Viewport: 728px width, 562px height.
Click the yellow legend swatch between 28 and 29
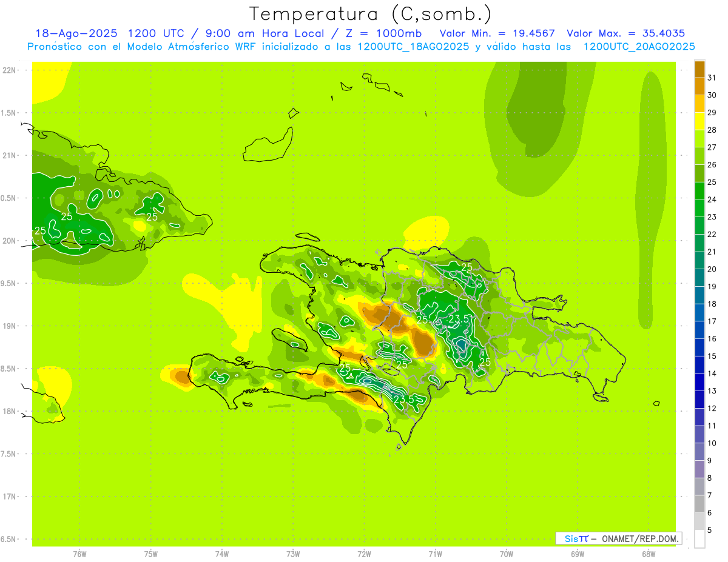coord(699,121)
